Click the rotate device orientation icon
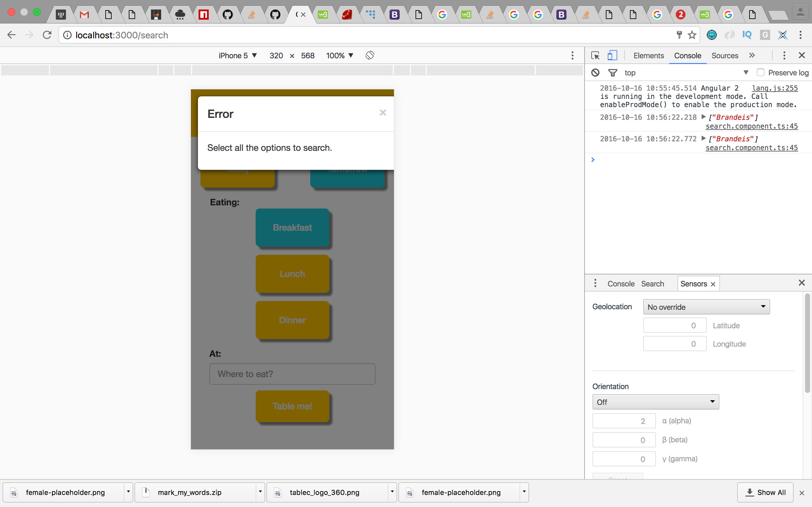This screenshot has height=507, width=812. click(370, 55)
